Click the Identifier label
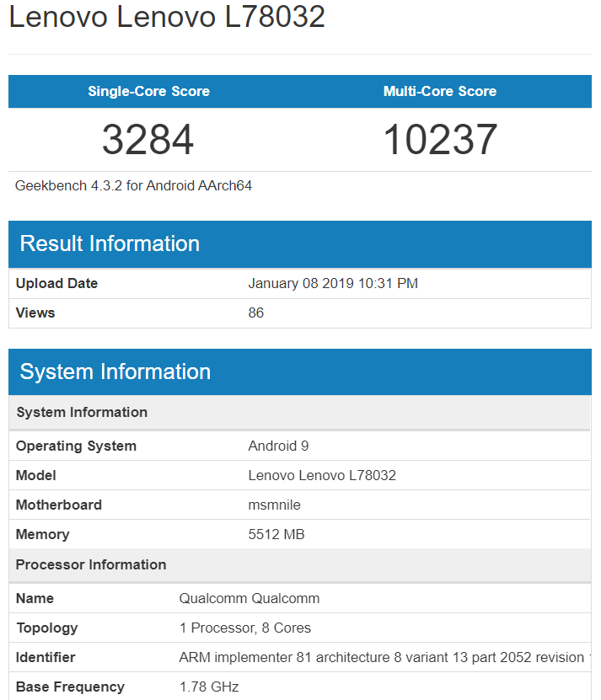 (46, 658)
